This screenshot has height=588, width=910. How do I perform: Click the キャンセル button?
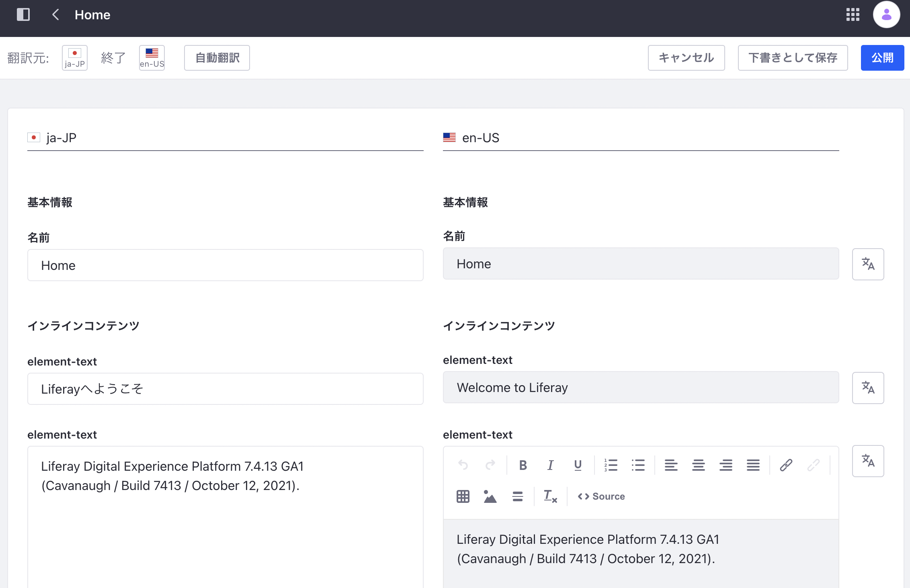coord(686,58)
